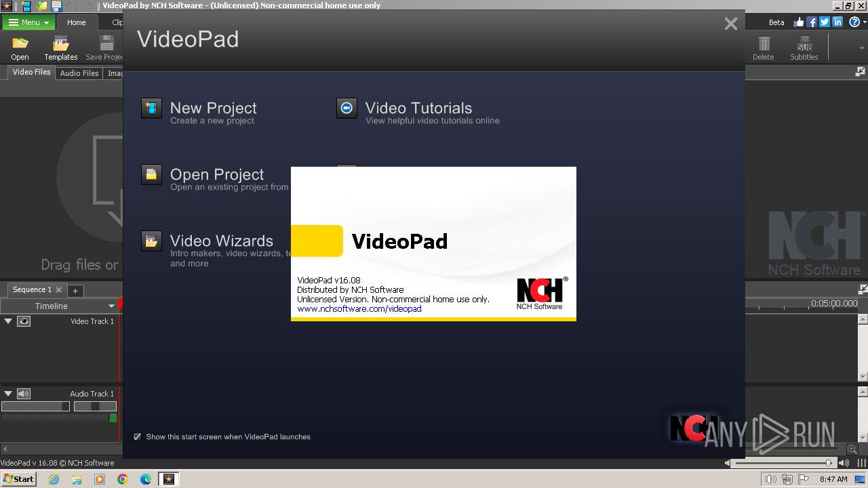The width and height of the screenshot is (868, 488).
Task: Click the VideoPad taskbar button
Action: coord(169,479)
